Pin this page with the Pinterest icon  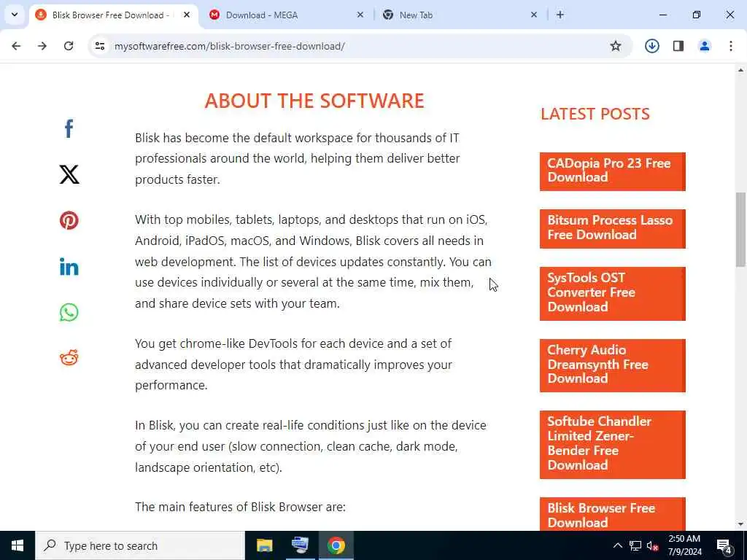click(x=69, y=220)
